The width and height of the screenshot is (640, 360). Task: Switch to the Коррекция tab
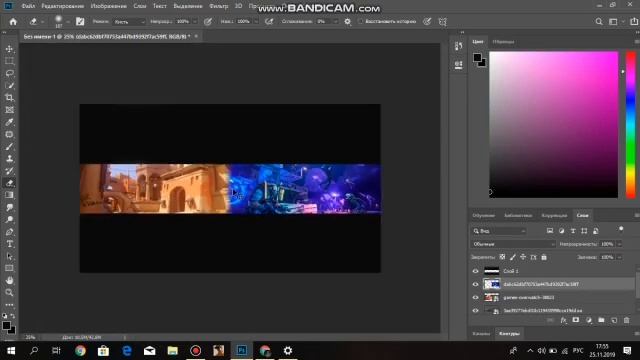tap(554, 215)
